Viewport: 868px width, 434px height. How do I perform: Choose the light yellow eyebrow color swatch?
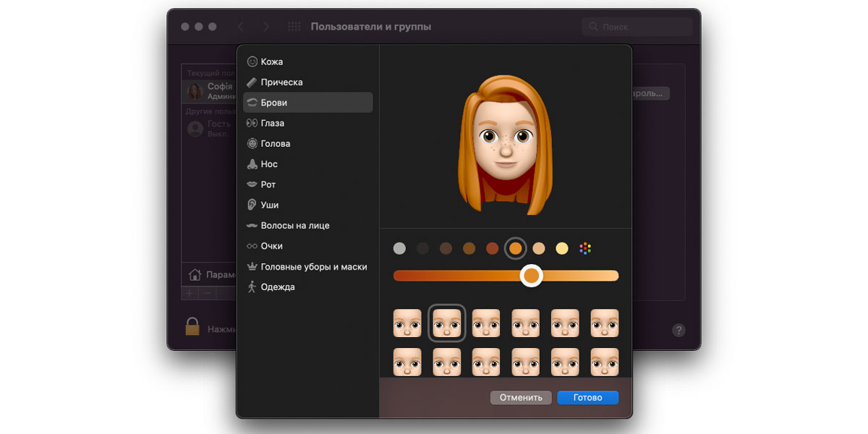tap(562, 249)
